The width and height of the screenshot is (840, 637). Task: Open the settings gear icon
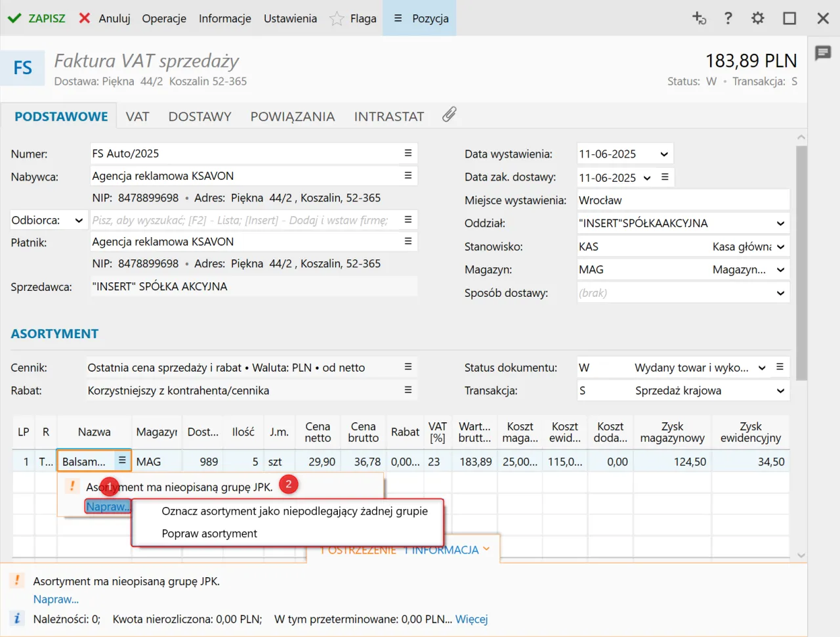tap(758, 18)
